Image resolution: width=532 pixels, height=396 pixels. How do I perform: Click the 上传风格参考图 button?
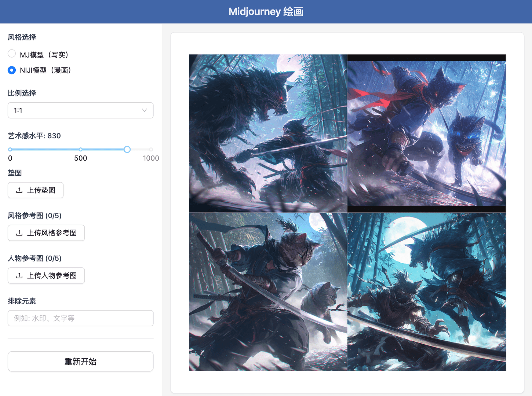46,233
